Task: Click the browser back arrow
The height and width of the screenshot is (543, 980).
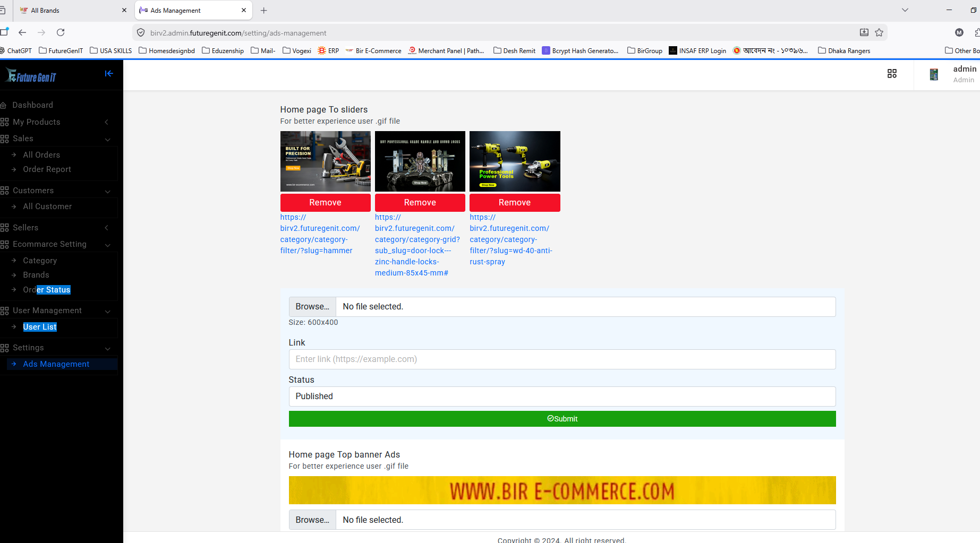Action: click(x=22, y=32)
